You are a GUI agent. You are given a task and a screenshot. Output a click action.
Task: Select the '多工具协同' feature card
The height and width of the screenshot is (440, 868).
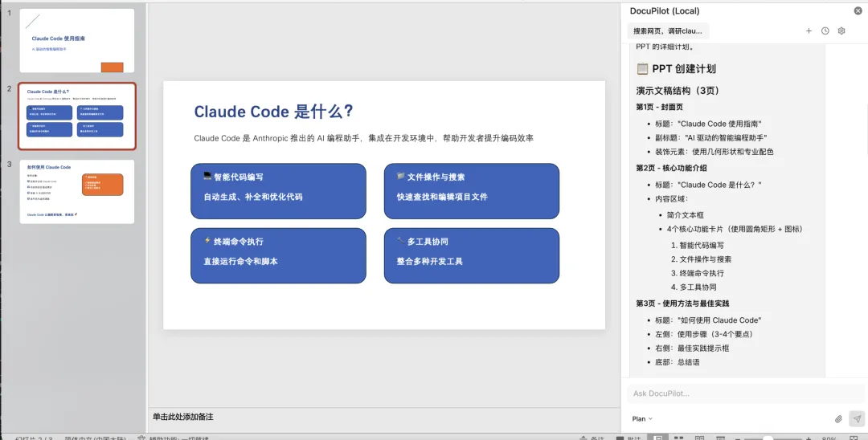pyautogui.click(x=472, y=255)
